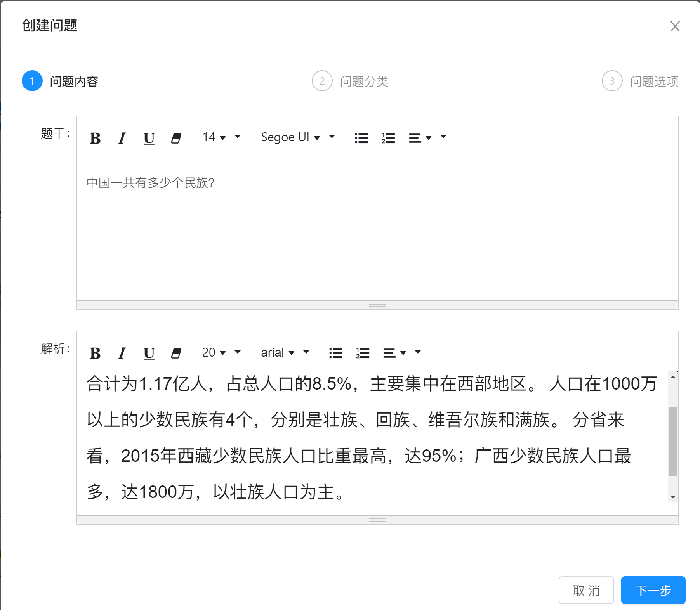Insert numbered list in 解析 editor
Screen dimensions: 700x610
(363, 353)
